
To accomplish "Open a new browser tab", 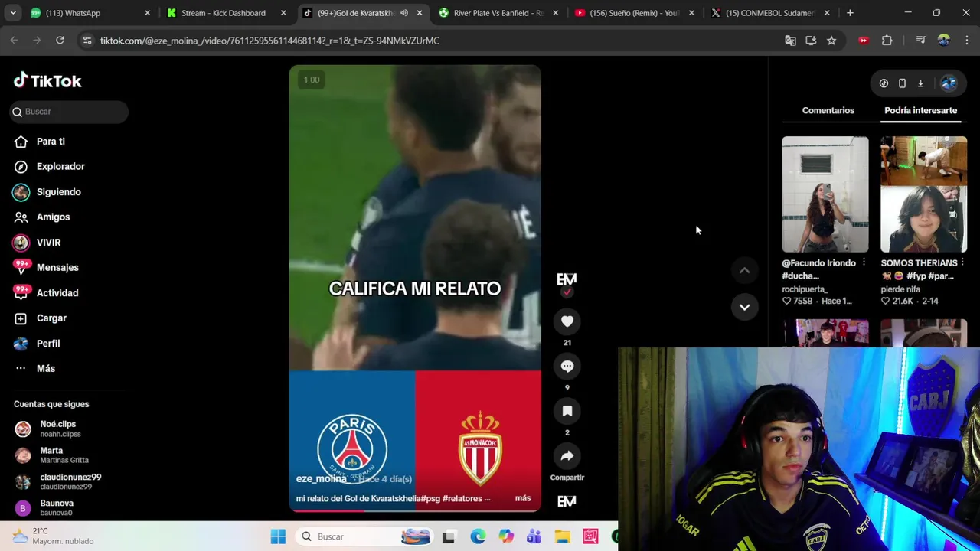I will (850, 13).
